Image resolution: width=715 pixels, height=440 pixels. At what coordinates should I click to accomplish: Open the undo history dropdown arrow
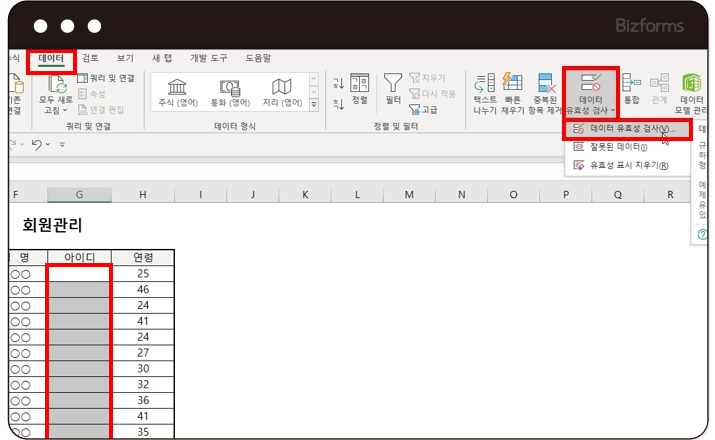coord(48,145)
